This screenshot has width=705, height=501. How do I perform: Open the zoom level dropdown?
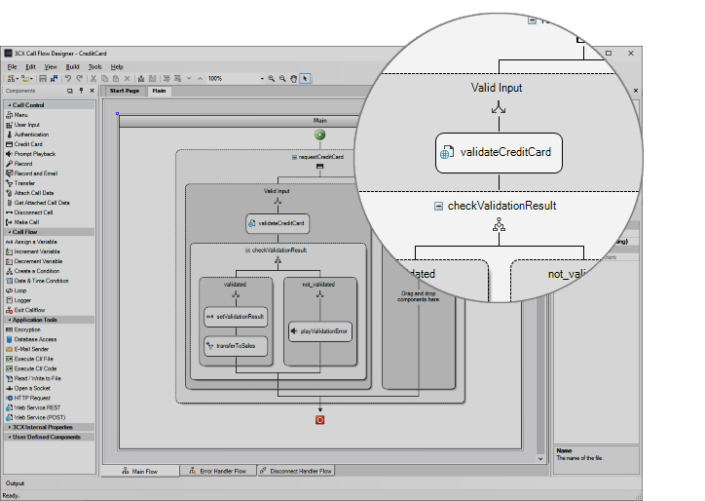[262, 78]
